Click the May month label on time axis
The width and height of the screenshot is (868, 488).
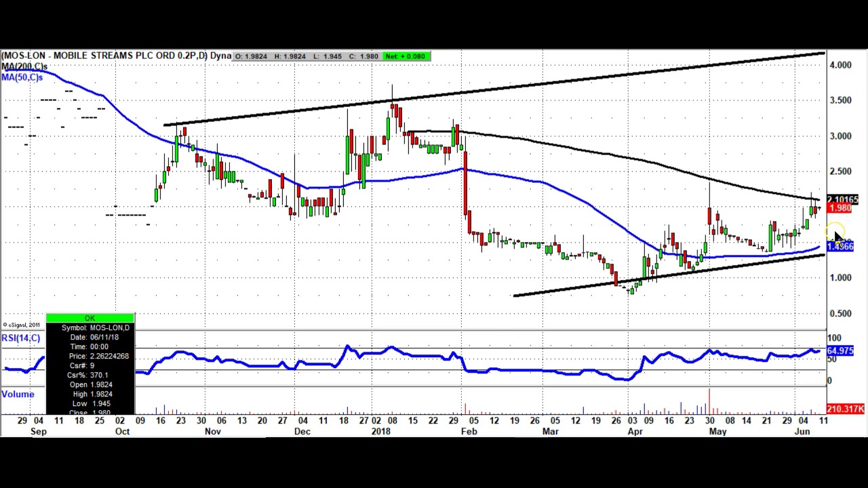click(718, 431)
